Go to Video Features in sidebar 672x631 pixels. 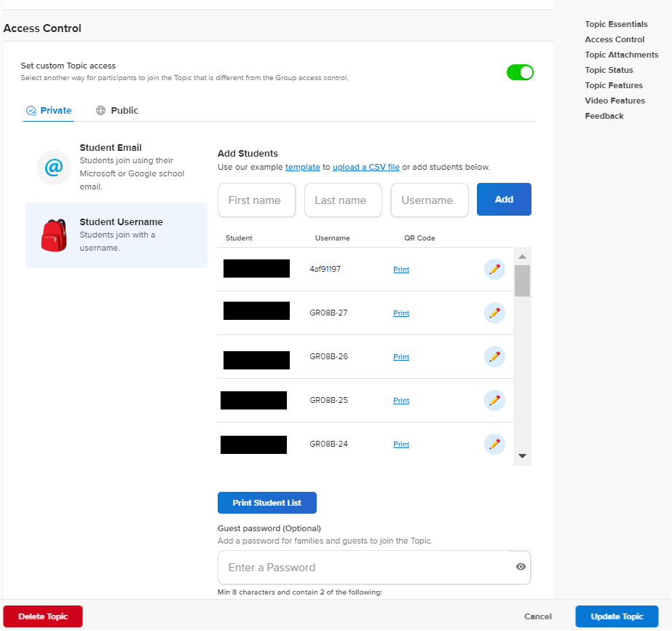(614, 101)
